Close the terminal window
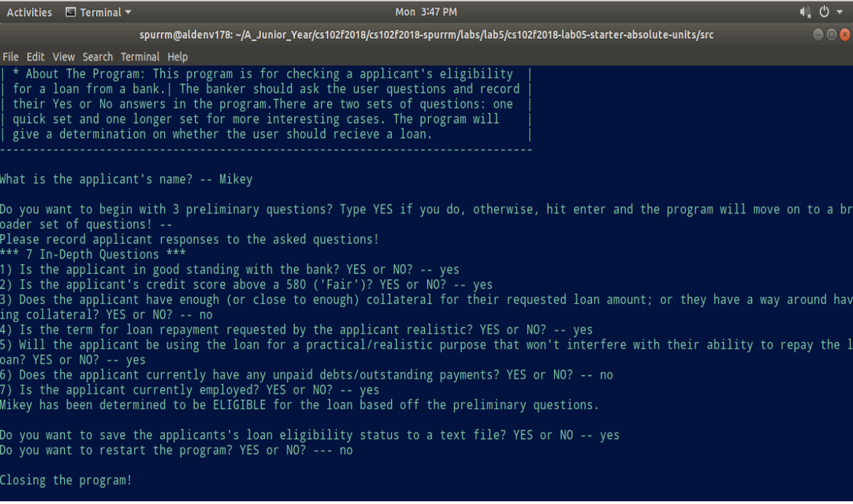The image size is (853, 504). pos(844,35)
